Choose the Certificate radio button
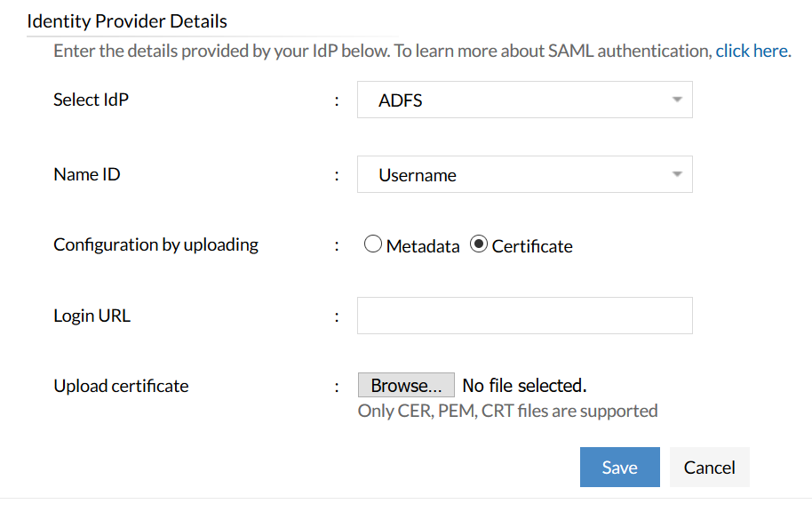The image size is (812, 520). [x=479, y=245]
